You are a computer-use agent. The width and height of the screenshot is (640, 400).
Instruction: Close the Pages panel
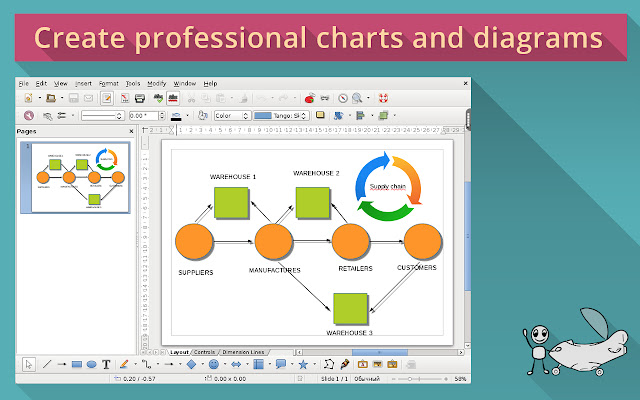pyautogui.click(x=131, y=131)
